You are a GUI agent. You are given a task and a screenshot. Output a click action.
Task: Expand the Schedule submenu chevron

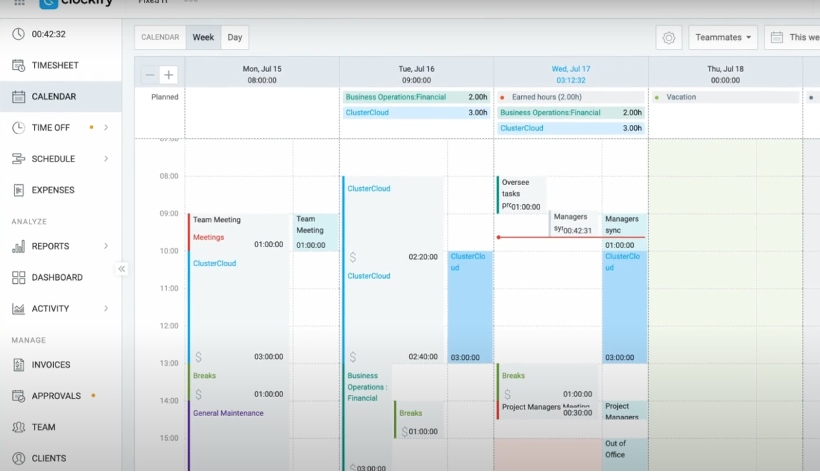pos(106,159)
